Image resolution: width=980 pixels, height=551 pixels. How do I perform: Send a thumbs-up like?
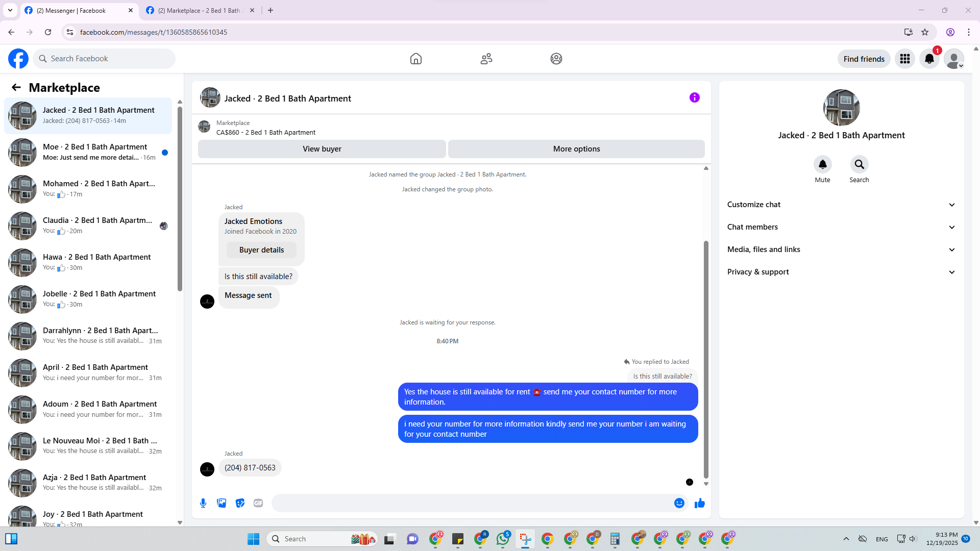pos(699,503)
